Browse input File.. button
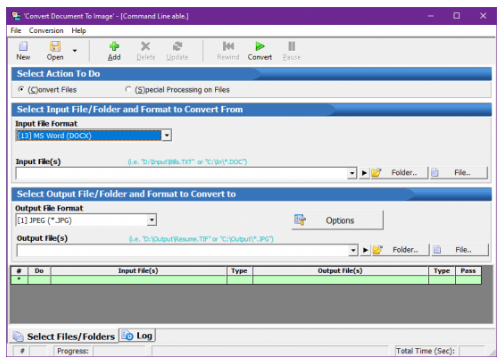The width and height of the screenshot is (503, 363). click(x=459, y=173)
